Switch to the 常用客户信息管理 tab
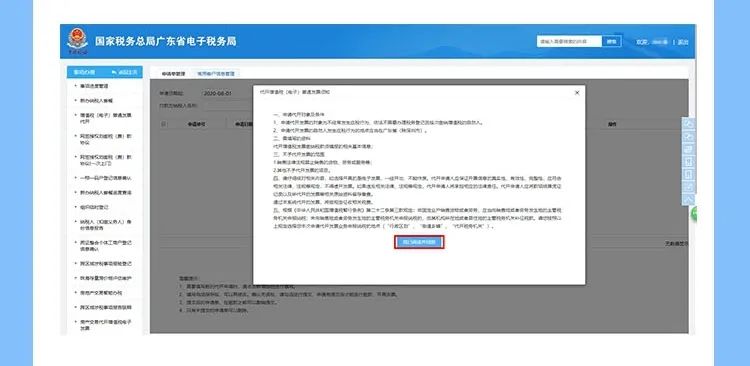The width and height of the screenshot is (750, 366). [216, 74]
